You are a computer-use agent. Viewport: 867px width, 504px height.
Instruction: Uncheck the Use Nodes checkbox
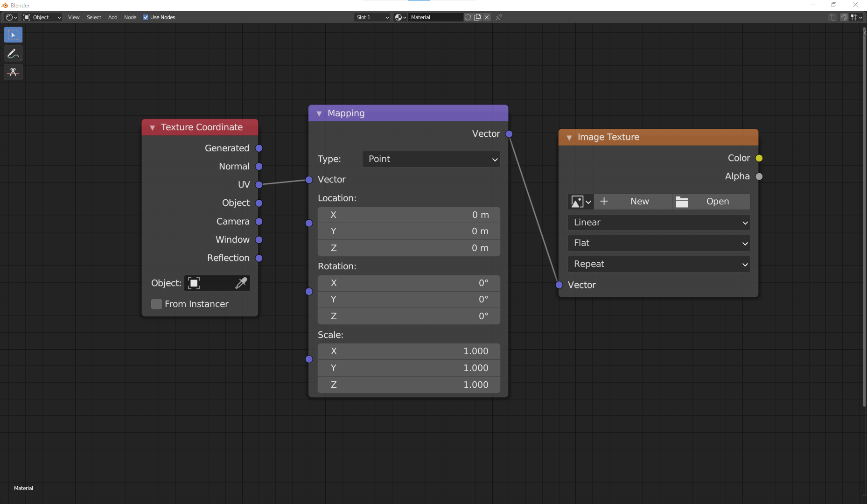click(x=146, y=17)
